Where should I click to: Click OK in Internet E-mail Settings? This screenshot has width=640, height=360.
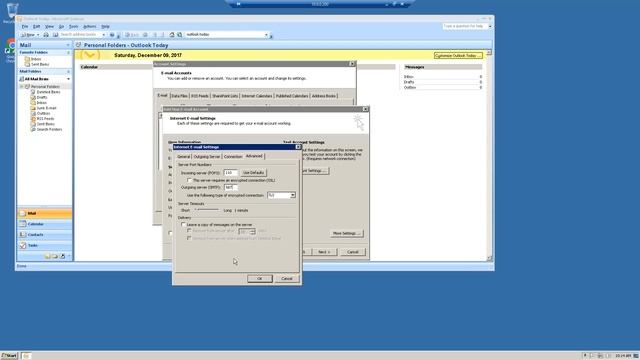click(x=260, y=279)
